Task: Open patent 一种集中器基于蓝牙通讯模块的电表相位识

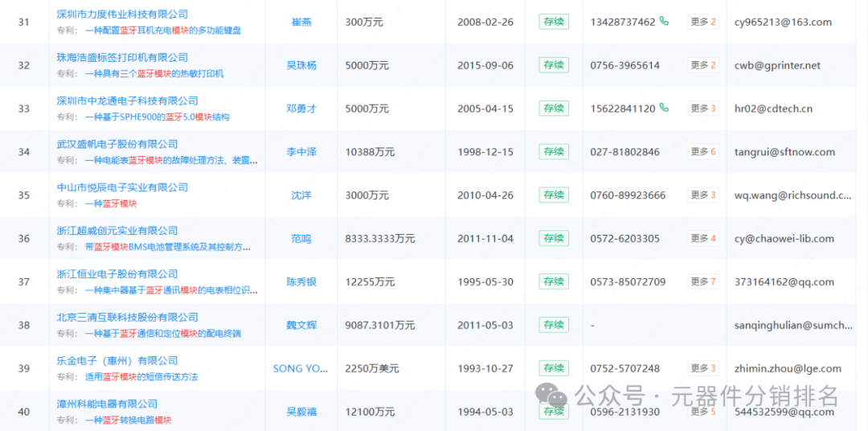Action: point(171,289)
